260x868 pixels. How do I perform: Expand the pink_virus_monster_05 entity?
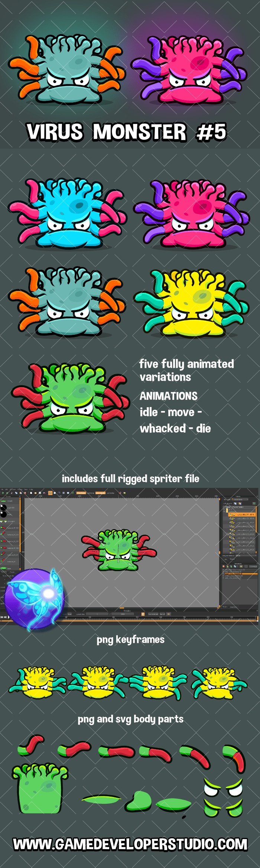pos(223,578)
